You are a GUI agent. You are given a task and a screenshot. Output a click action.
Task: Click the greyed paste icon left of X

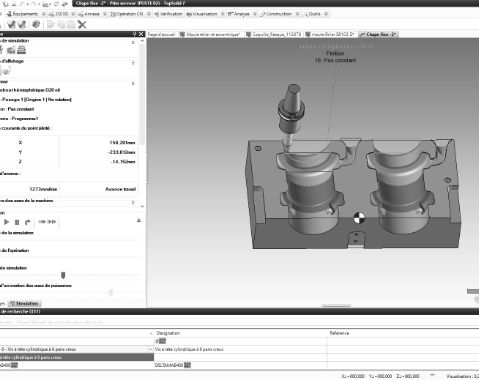click(71, 24)
